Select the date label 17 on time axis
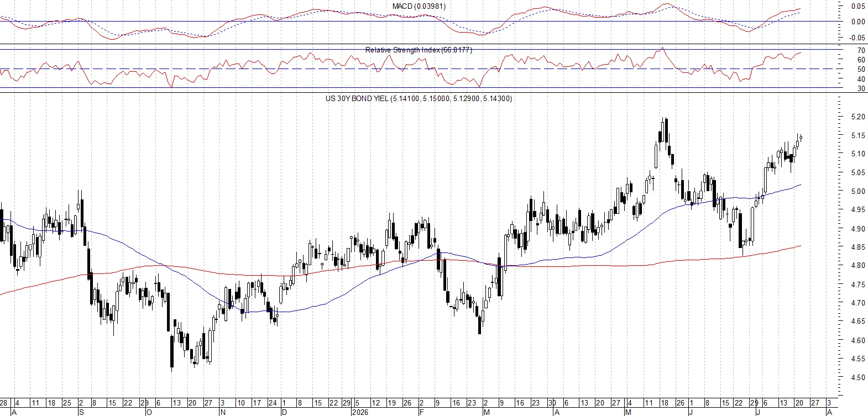This screenshot has height=416, width=868. (x=257, y=403)
